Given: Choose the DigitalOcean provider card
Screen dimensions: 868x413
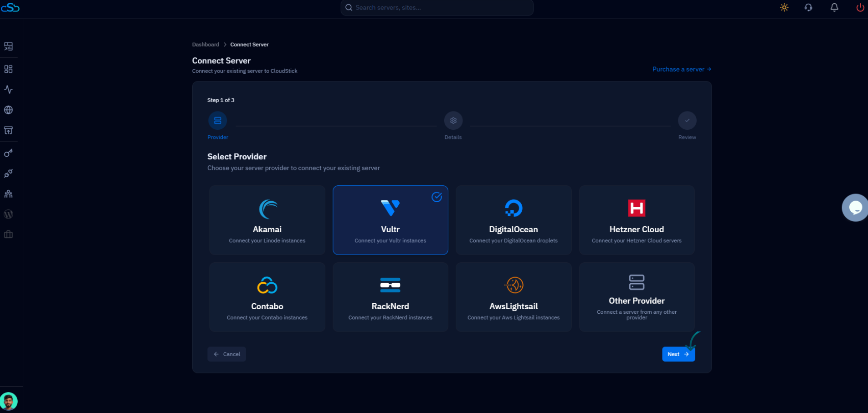Looking at the screenshot, I should pyautogui.click(x=514, y=220).
